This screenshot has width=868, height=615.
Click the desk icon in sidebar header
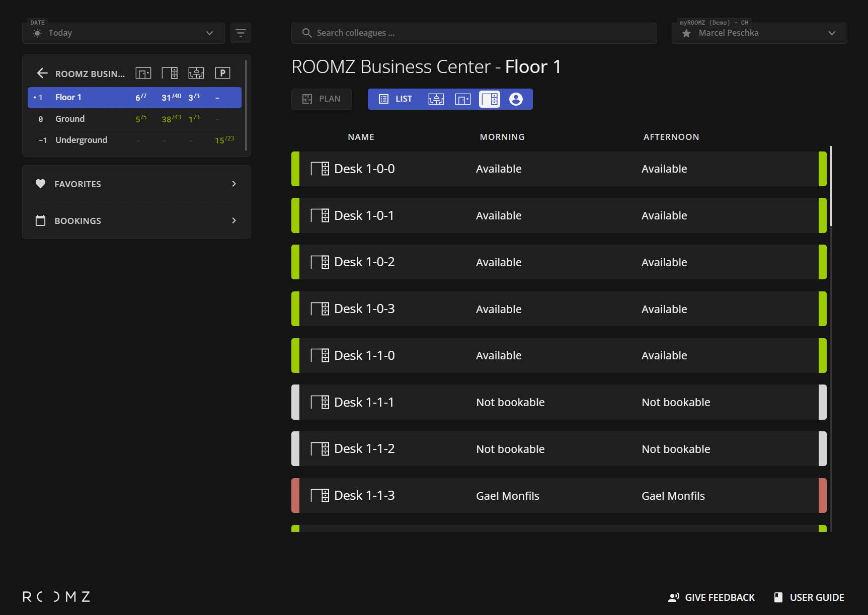[x=170, y=73]
